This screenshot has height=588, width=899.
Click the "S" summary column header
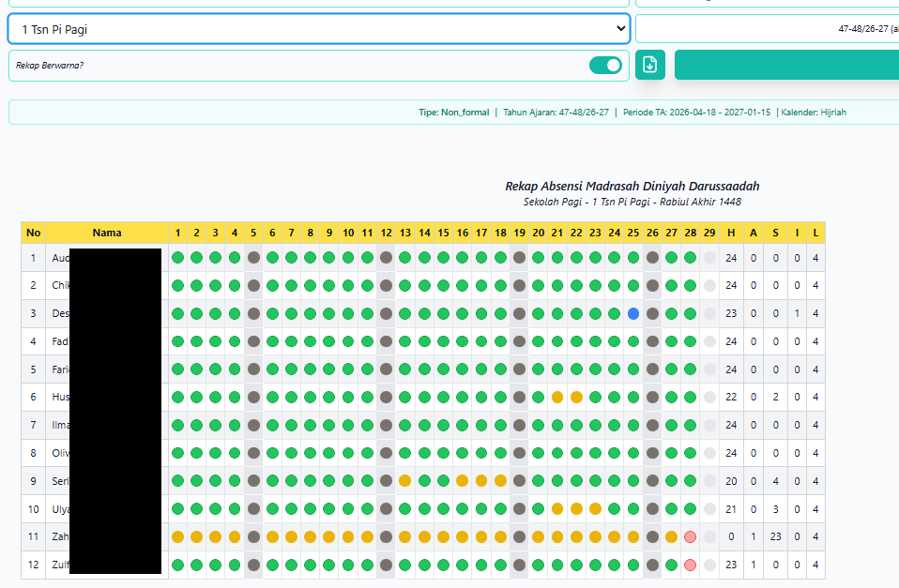776,233
